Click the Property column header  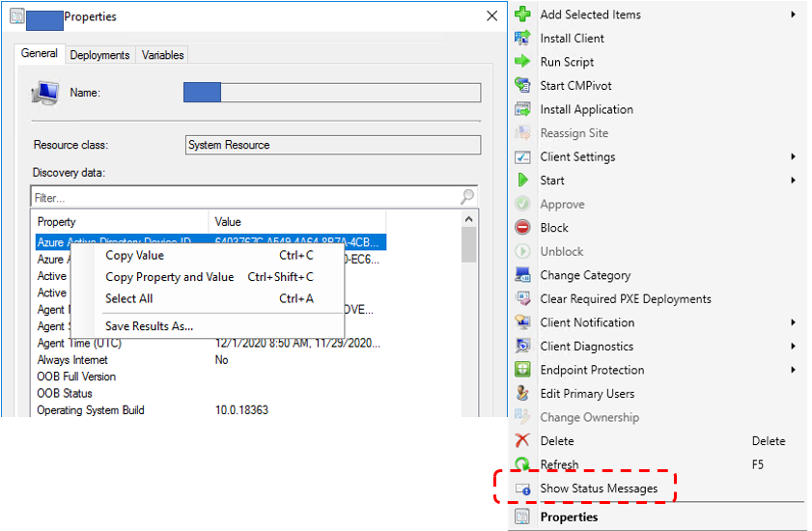[x=122, y=222]
